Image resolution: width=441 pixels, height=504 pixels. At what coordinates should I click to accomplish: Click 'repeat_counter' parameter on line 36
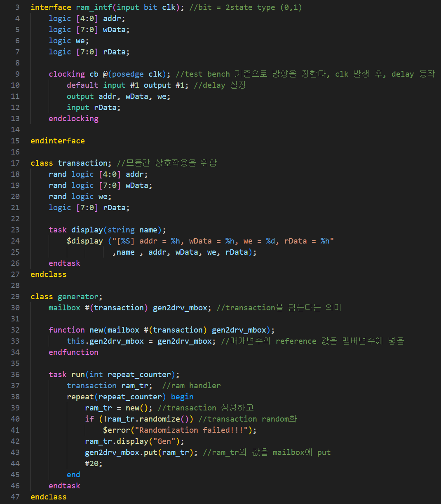pos(139,375)
